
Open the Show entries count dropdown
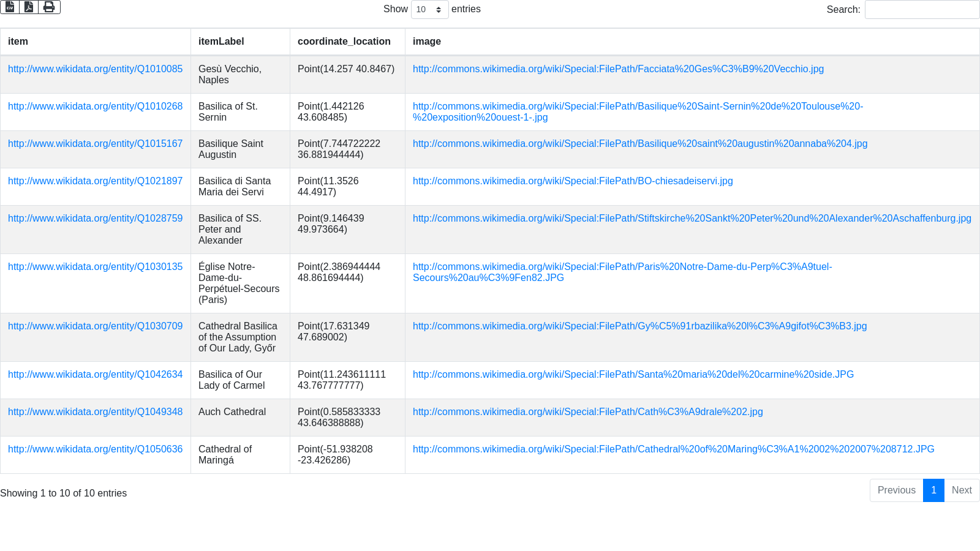click(x=429, y=9)
